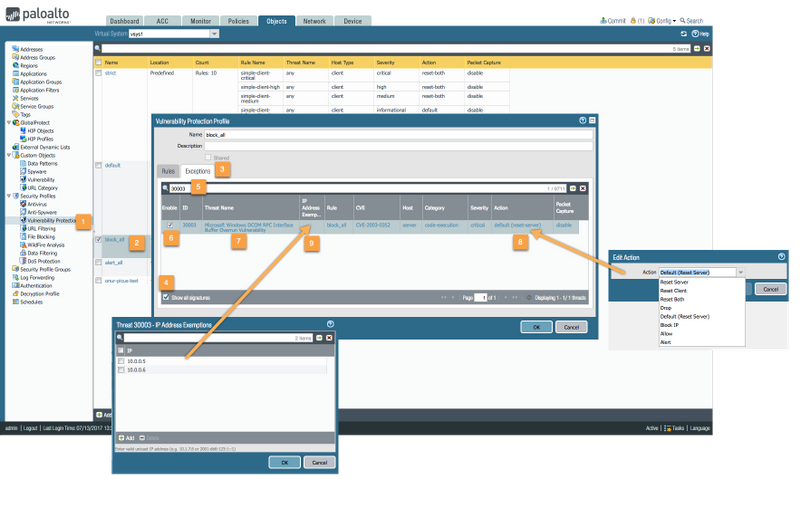Select Vulnerability Protection in the sidebar
The image size is (800, 507).
(x=51, y=220)
